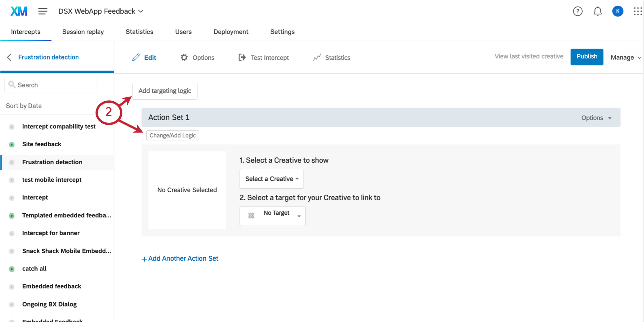The image size is (644, 322).
Task: Click the Add targeting logic button
Action: pos(165,91)
